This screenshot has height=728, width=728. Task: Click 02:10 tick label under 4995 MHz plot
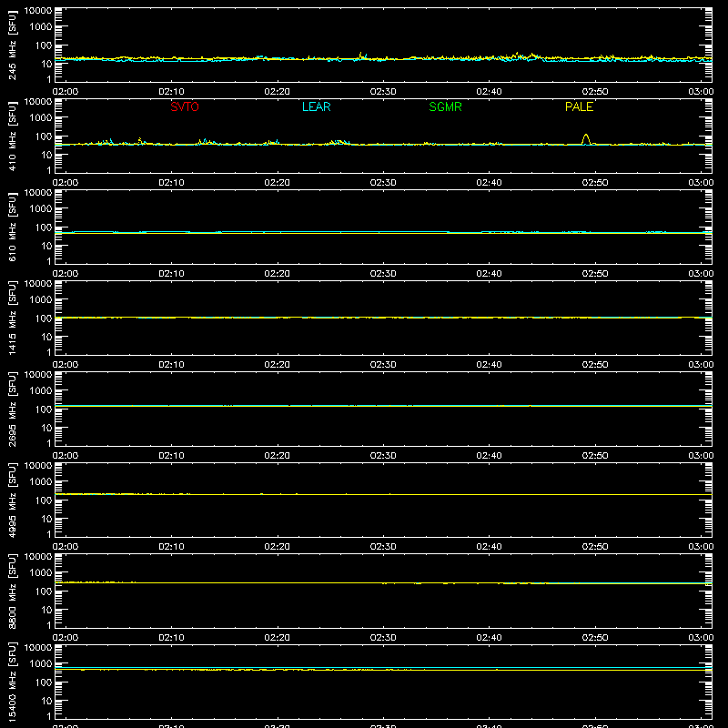[x=171, y=547]
